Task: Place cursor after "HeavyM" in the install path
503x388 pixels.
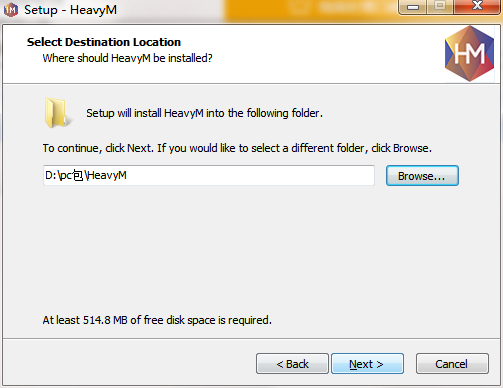Action: click(127, 175)
